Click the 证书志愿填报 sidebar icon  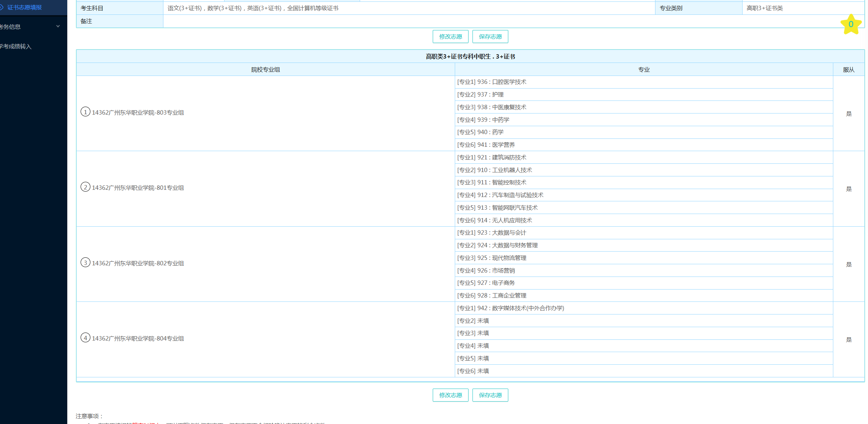[x=1, y=7]
